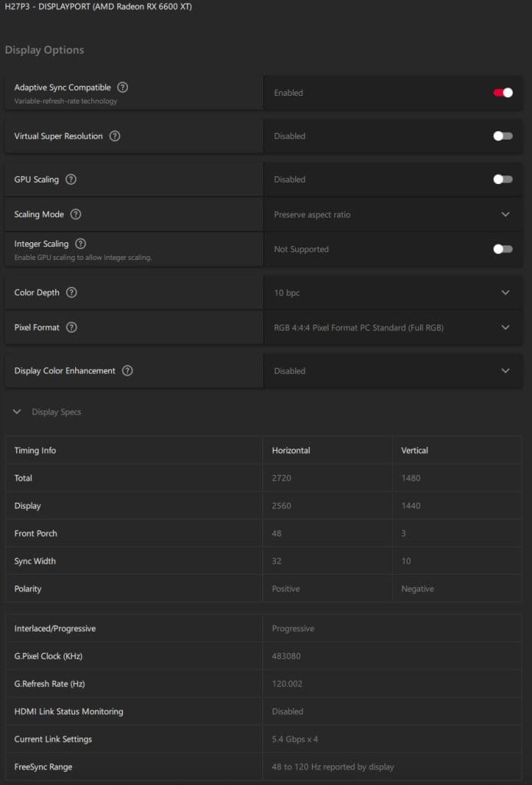Turn on the GPU Scaling toggle
Viewport: 532px width, 785px height.
click(x=503, y=179)
